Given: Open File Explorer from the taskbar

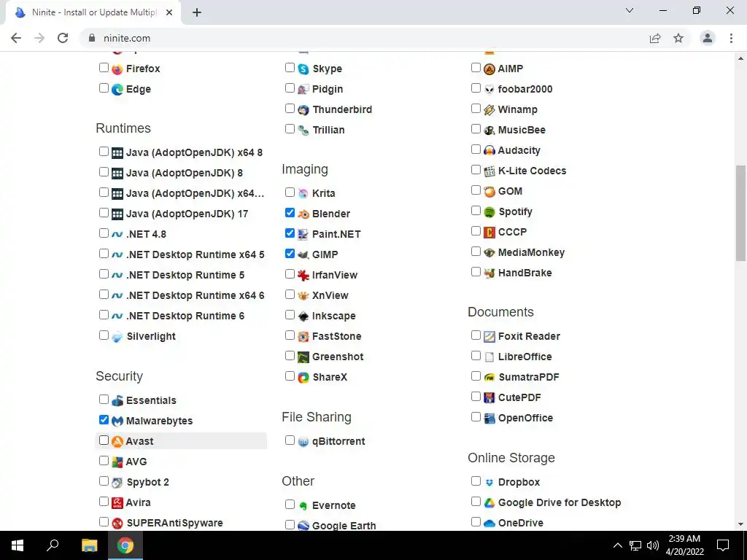Looking at the screenshot, I should click(89, 545).
